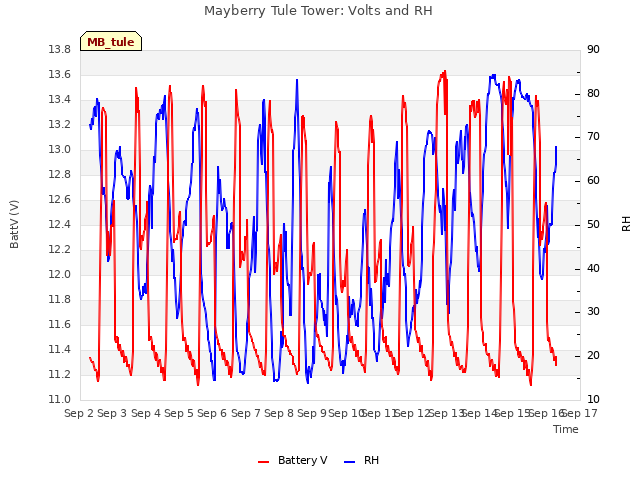
Task: Click the 13.8 voltage tick label
Action: click(x=59, y=50)
